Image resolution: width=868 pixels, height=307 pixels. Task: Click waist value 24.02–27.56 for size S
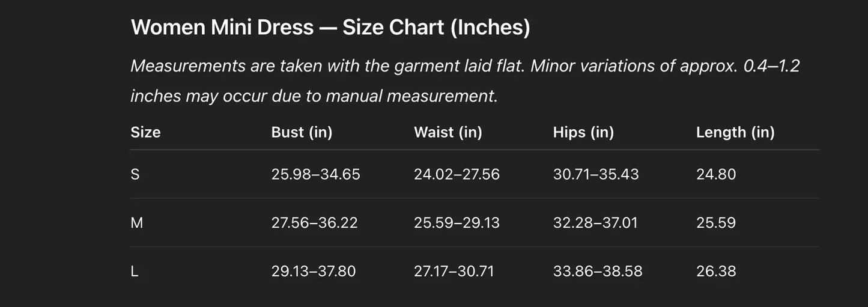tap(457, 174)
